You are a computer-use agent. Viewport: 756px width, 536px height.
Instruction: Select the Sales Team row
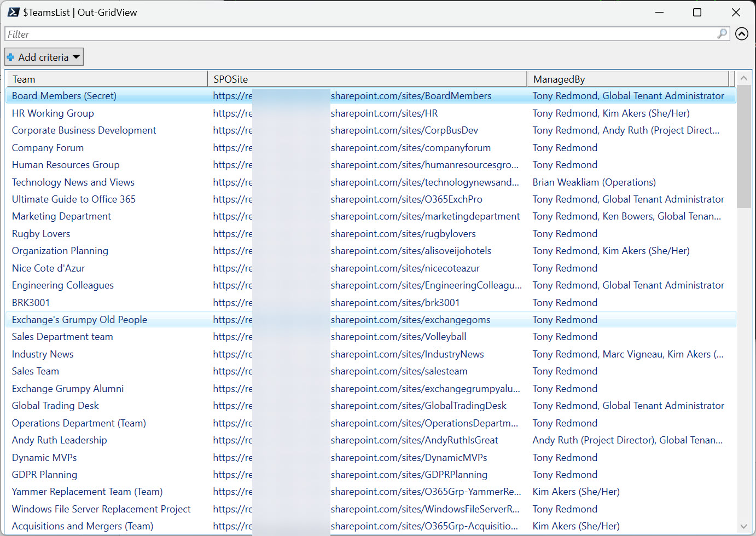coord(371,371)
